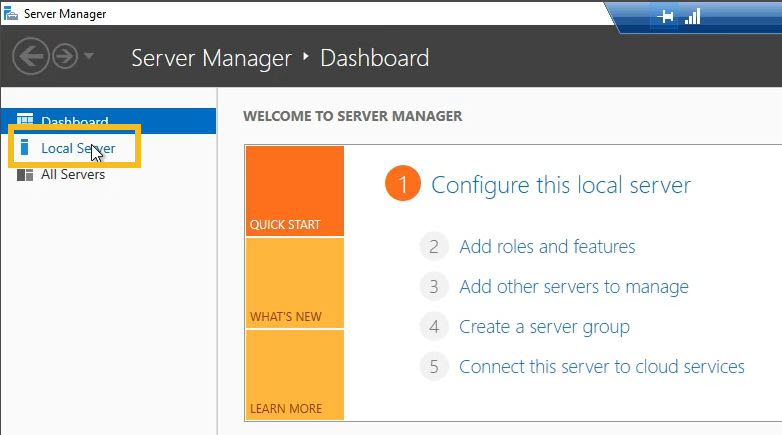This screenshot has height=435, width=782.
Task: Click the step 2 number circle
Action: point(434,246)
